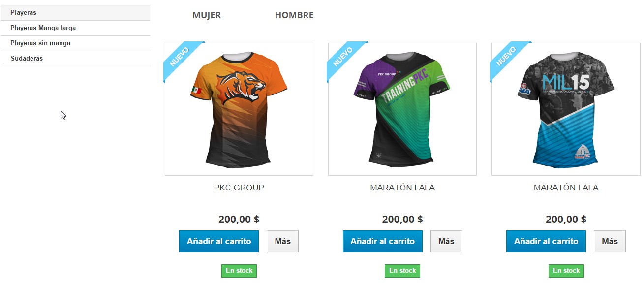
Task: Add blue Maratón Lala shirt to cart
Action: (x=546, y=242)
